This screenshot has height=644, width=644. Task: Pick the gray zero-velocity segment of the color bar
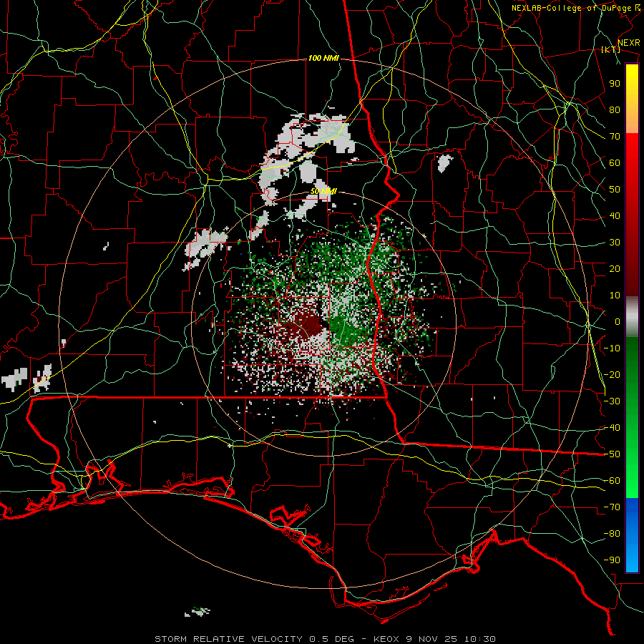point(632,317)
